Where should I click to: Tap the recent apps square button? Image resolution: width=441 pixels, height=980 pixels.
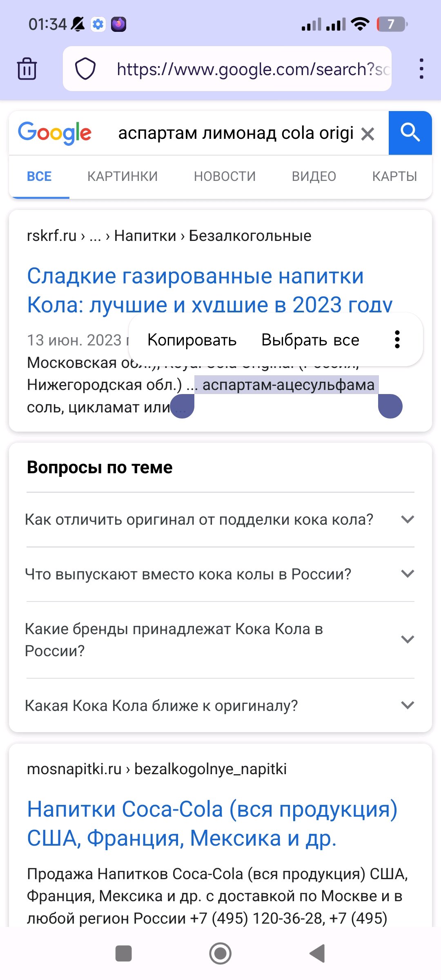pyautogui.click(x=123, y=953)
